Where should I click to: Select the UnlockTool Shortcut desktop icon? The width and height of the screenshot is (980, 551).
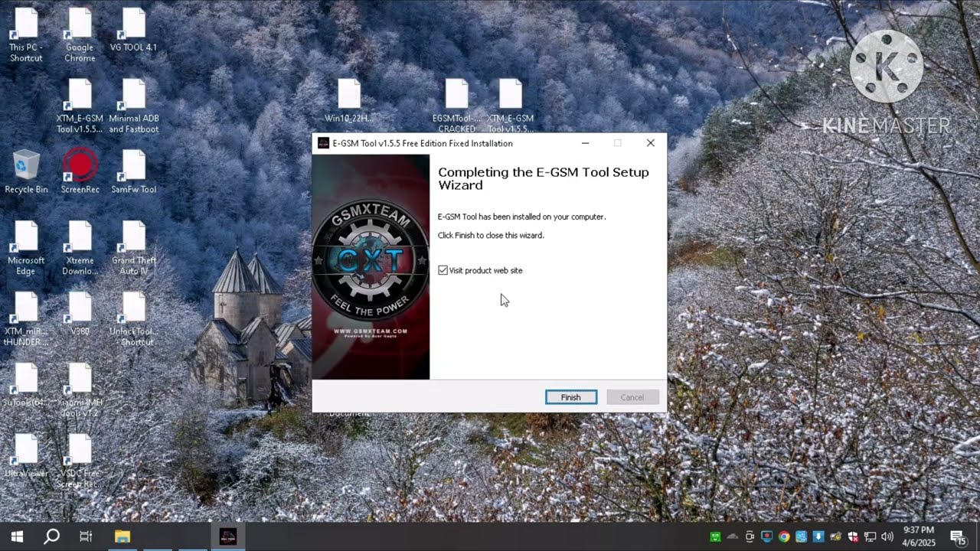click(133, 320)
